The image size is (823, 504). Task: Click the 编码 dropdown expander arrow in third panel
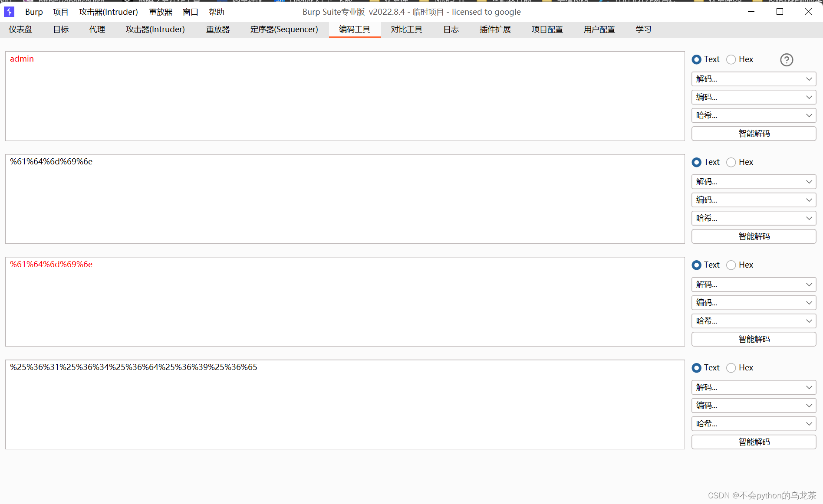click(x=809, y=302)
